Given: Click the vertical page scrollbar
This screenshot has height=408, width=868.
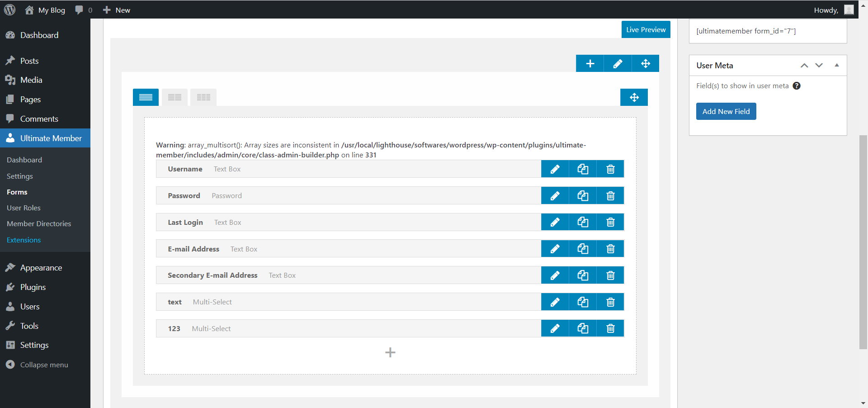Looking at the screenshot, I should [x=863, y=242].
